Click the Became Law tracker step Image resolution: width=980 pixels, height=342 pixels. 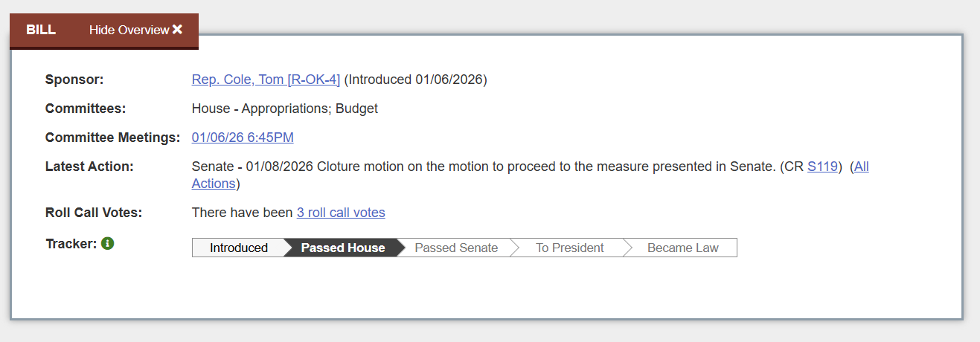click(682, 248)
